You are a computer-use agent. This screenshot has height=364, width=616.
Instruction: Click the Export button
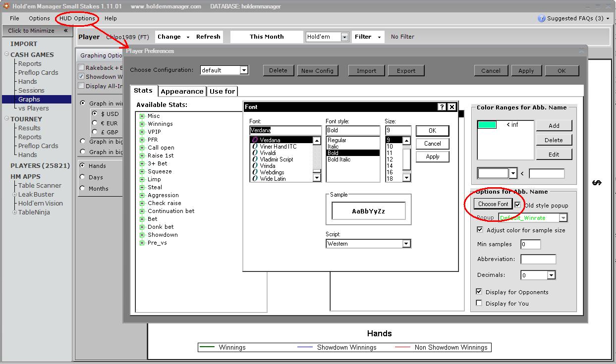(x=406, y=70)
